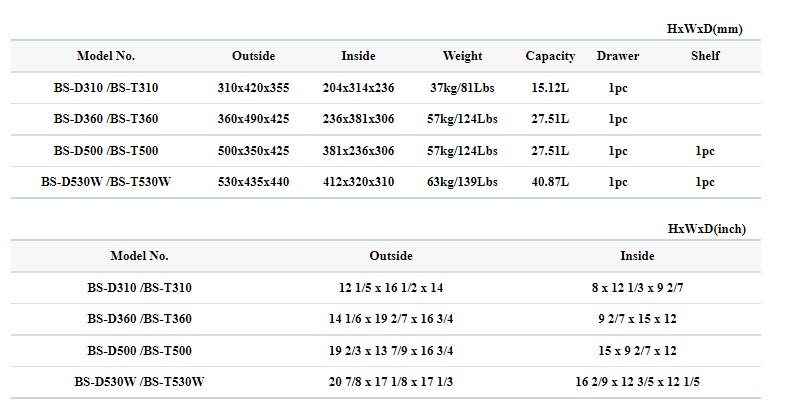Select the Shelf column header
Screen dimensions: 785x408
coord(704,56)
